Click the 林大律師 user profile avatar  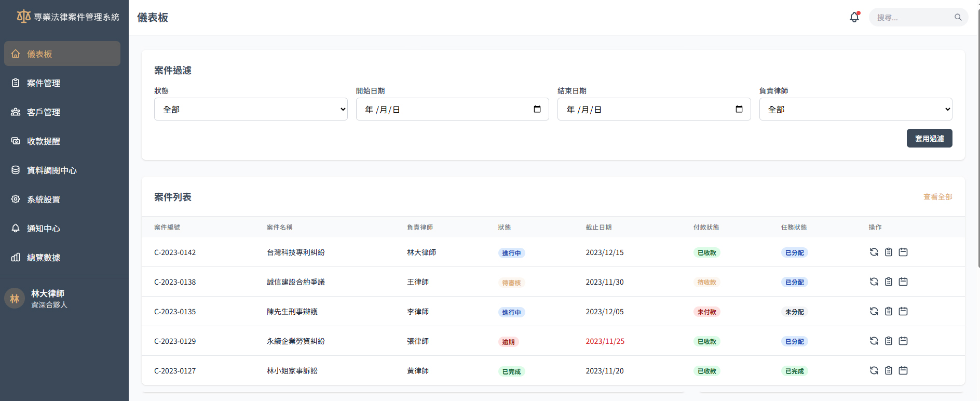click(15, 299)
